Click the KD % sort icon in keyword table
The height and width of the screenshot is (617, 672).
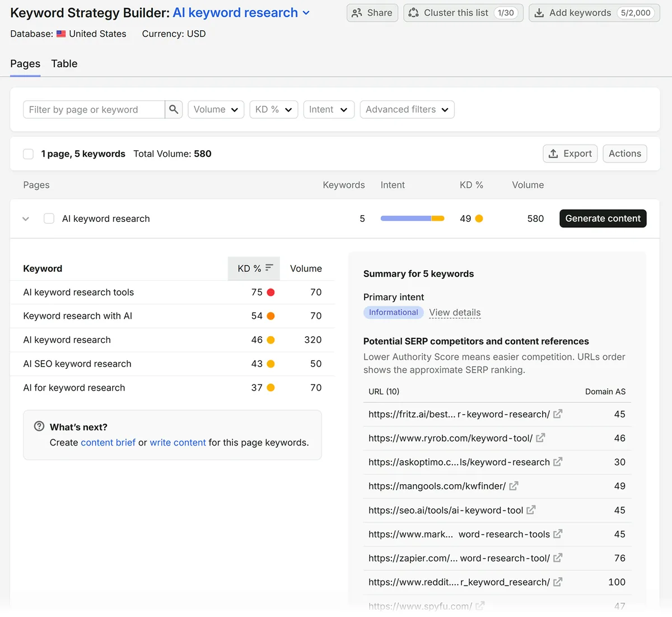269,268
